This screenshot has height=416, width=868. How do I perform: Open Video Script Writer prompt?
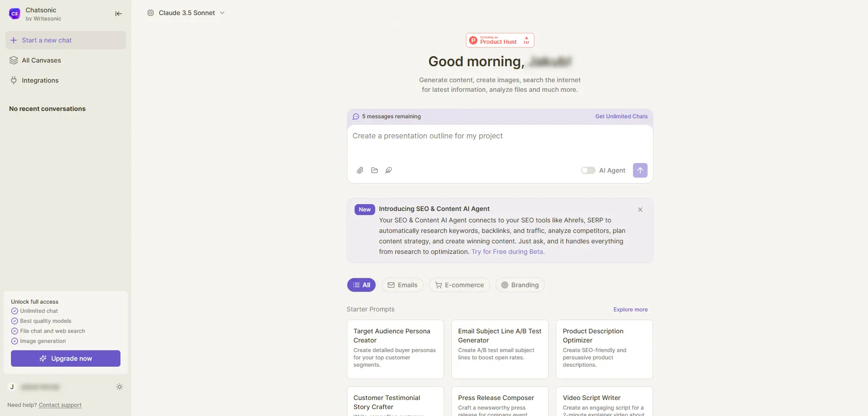click(x=604, y=401)
